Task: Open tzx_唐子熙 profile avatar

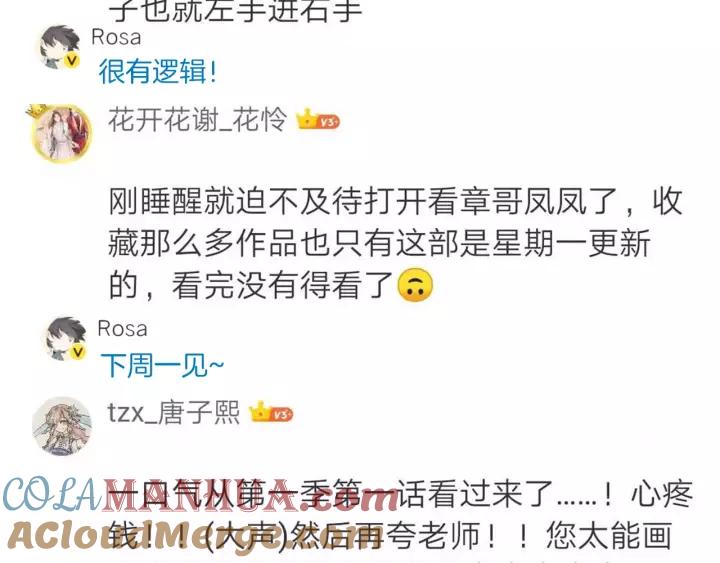Action: [62, 426]
